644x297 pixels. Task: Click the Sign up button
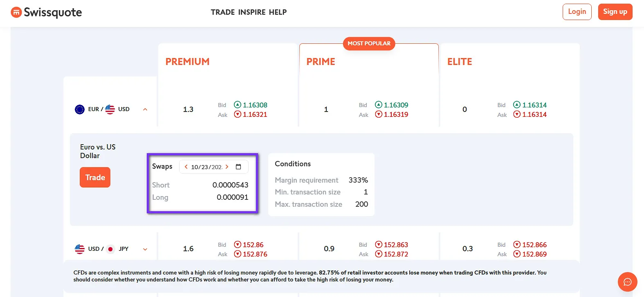[615, 12]
